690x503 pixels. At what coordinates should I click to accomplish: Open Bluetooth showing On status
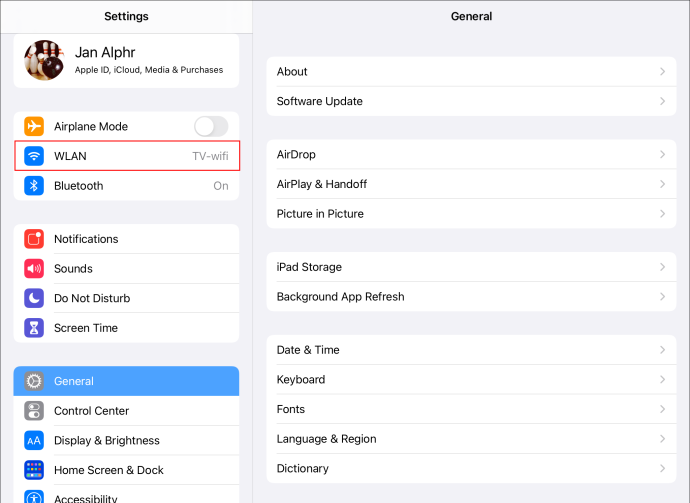pos(126,186)
